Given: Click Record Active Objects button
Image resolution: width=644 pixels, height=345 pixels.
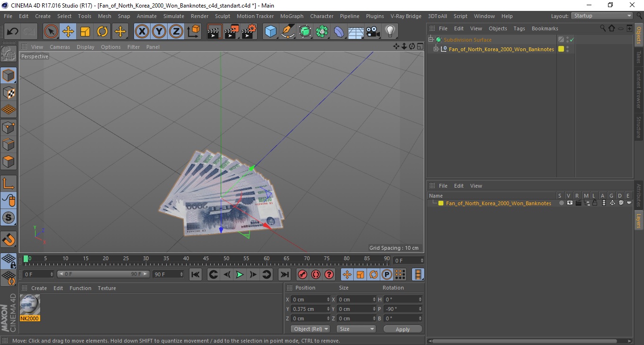Looking at the screenshot, I should tap(302, 274).
